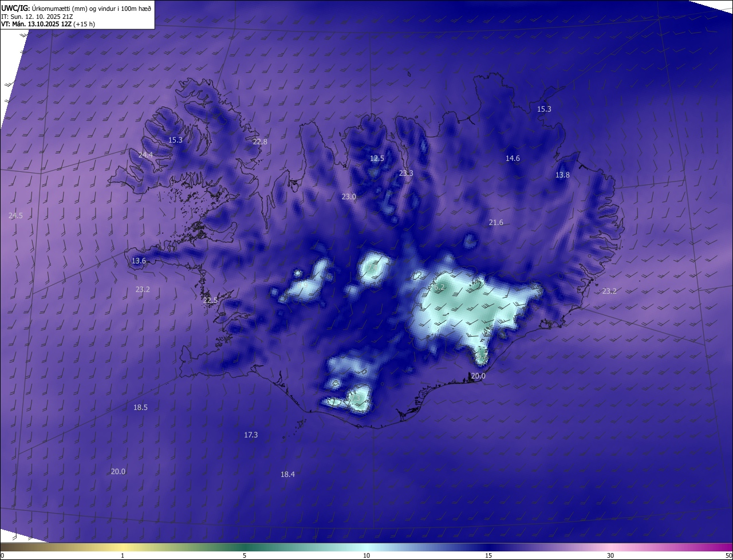Click the 5 label on the color scale

click(x=245, y=556)
